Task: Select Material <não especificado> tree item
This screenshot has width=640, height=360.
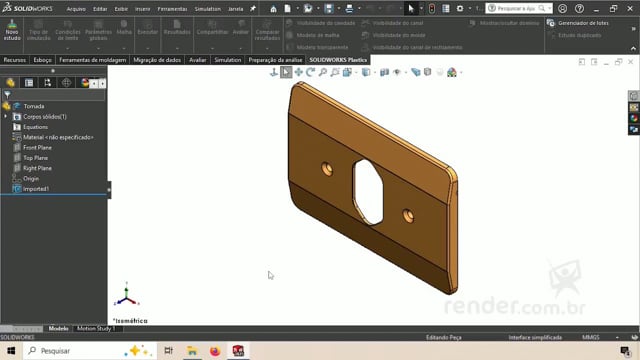Action: [58, 137]
